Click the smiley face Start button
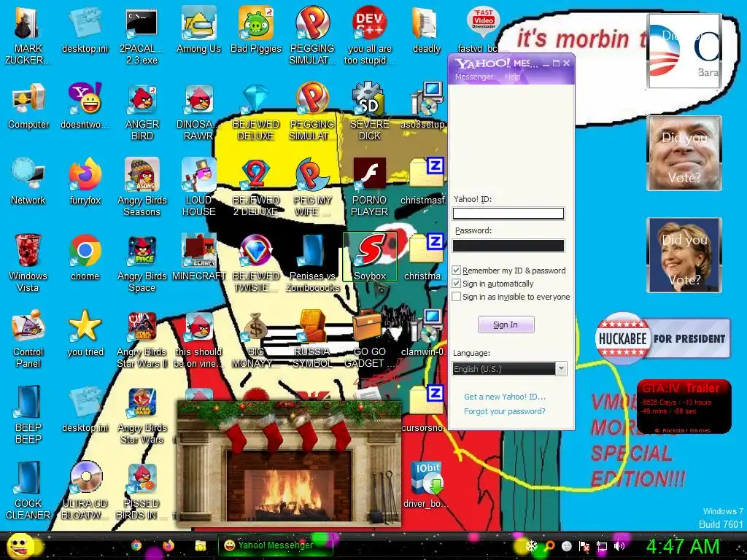The width and height of the screenshot is (747, 560). tap(21, 545)
